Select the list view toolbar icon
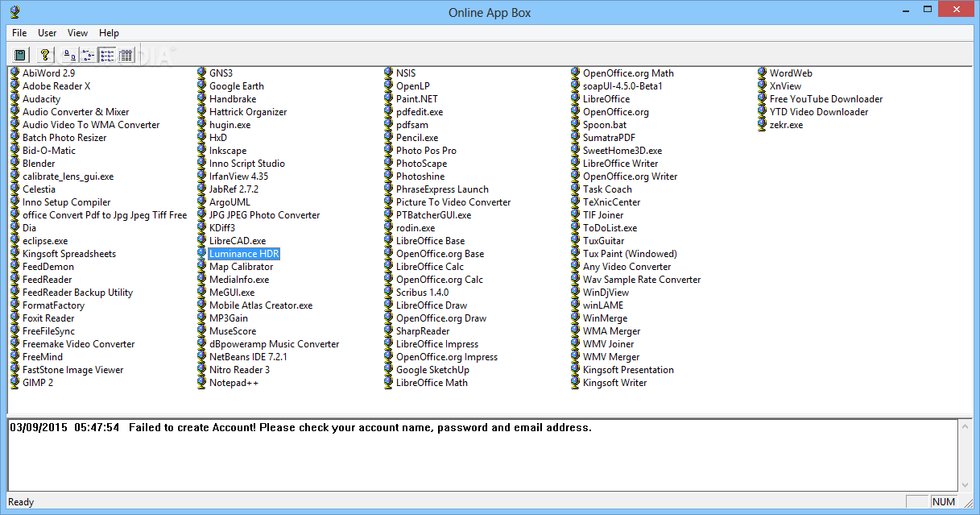 [107, 55]
